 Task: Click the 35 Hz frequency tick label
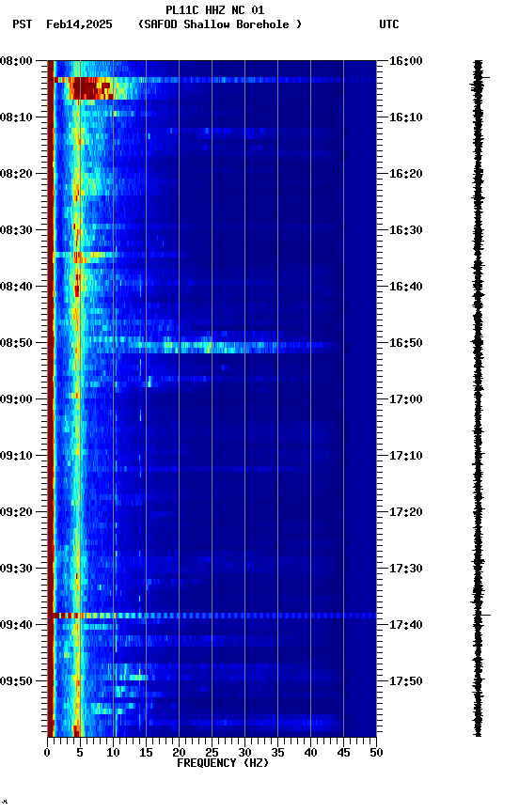[277, 753]
